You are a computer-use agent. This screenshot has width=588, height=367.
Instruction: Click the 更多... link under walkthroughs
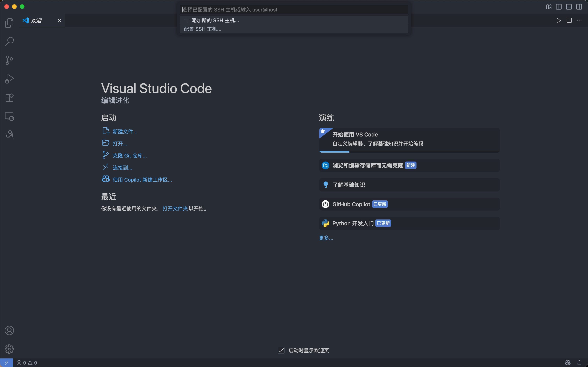326,238
